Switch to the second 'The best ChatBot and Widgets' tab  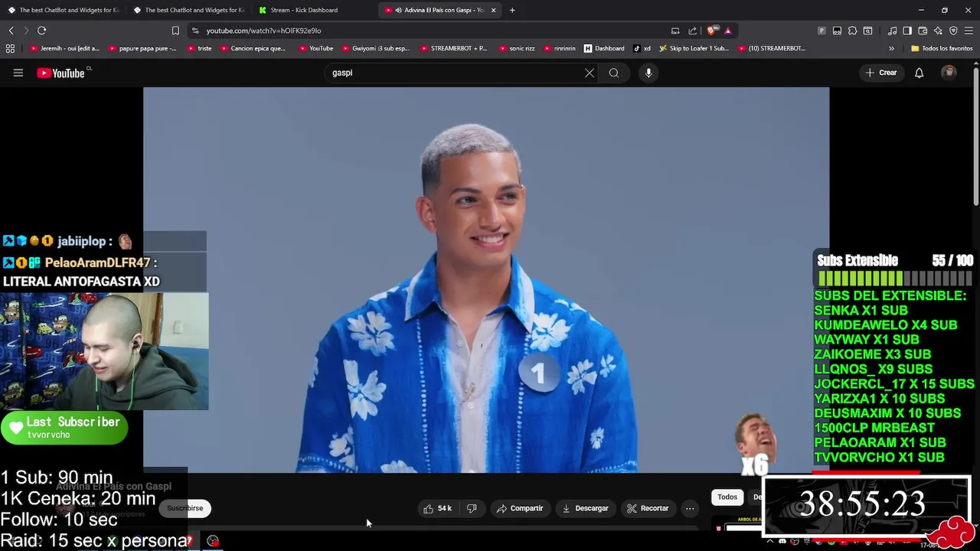point(188,10)
